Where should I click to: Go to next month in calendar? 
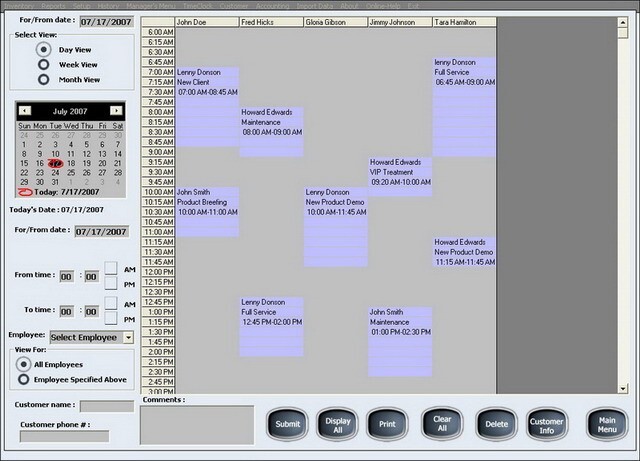pyautogui.click(x=117, y=110)
